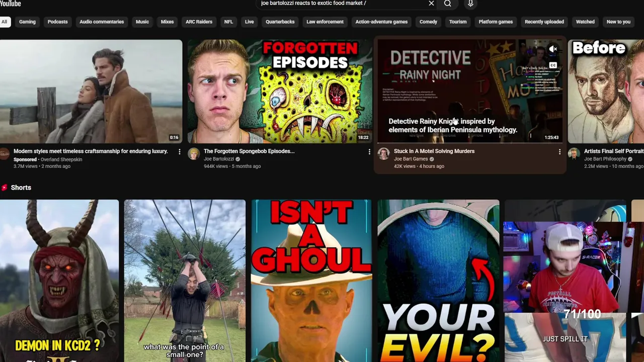Select the Comedy filter chip
Viewport: 644px width, 362px height.
pyautogui.click(x=428, y=22)
